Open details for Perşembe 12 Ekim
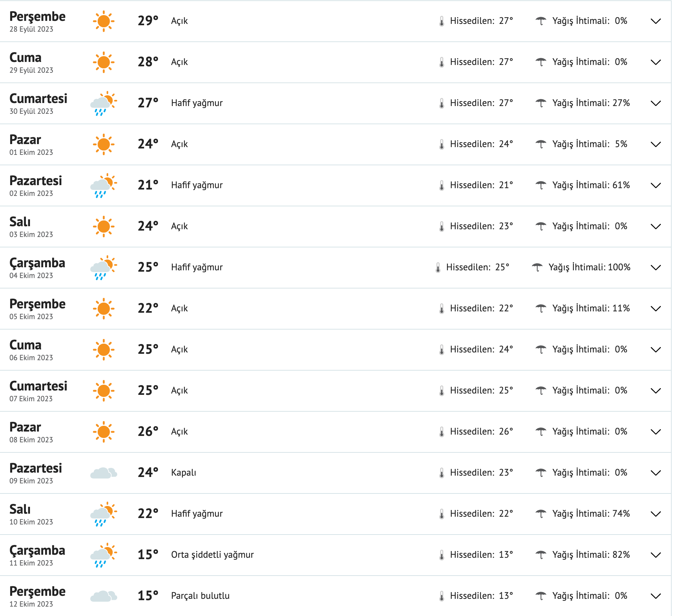 [x=655, y=595]
